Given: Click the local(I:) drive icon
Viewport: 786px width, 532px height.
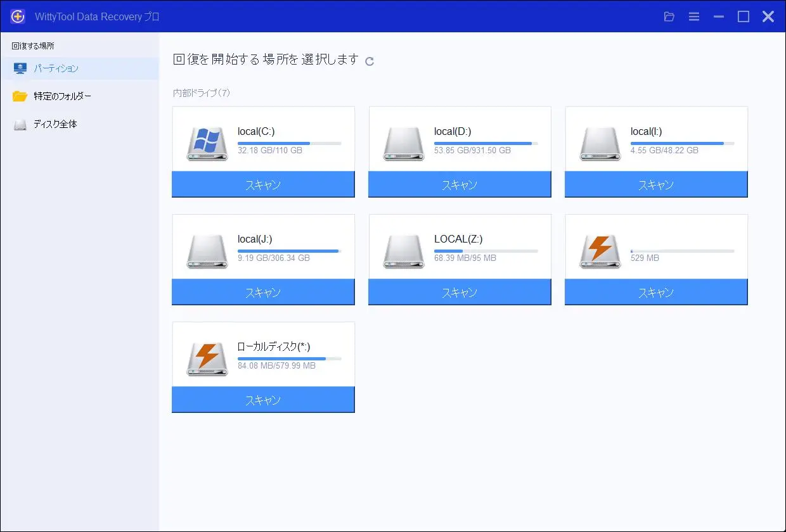Looking at the screenshot, I should (x=600, y=142).
